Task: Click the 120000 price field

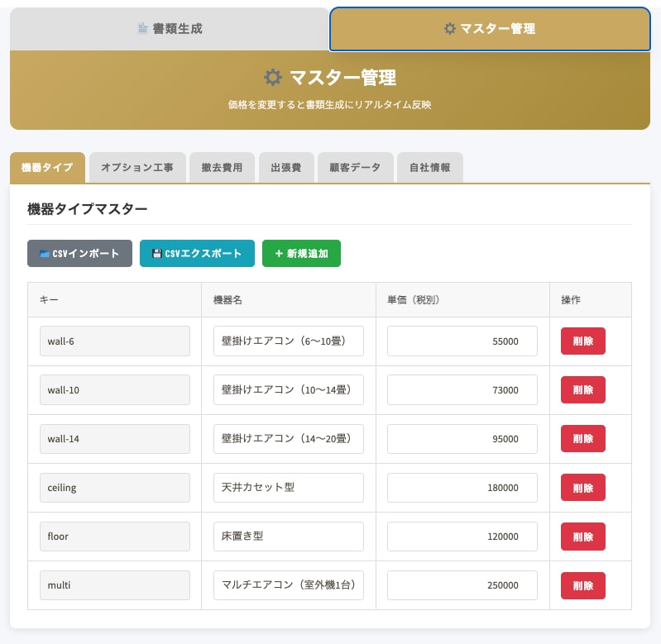Action: coord(462,537)
